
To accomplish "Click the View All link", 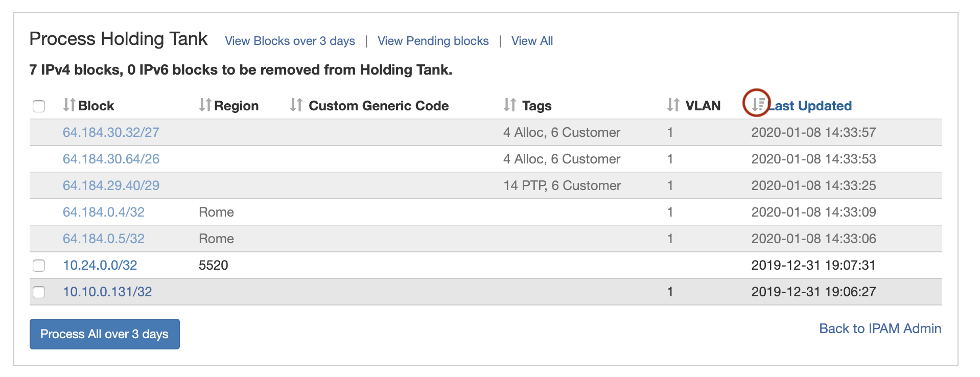I will point(532,41).
